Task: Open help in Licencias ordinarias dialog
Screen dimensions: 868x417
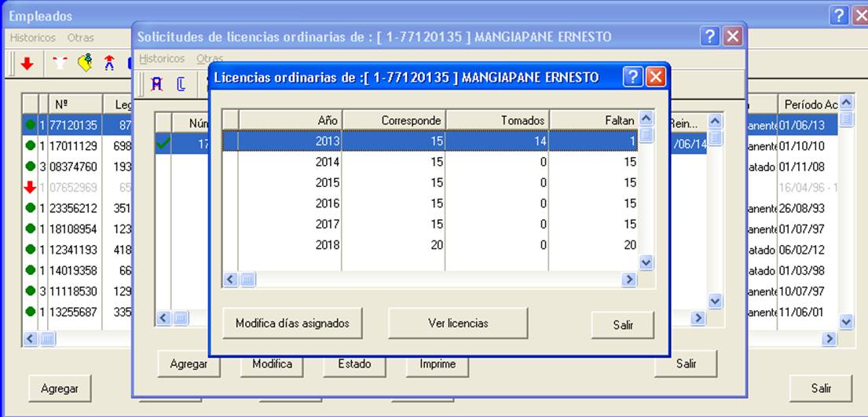Action: [x=632, y=77]
